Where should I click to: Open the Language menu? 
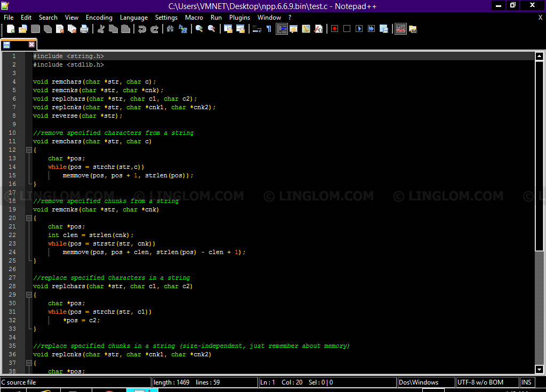(134, 18)
